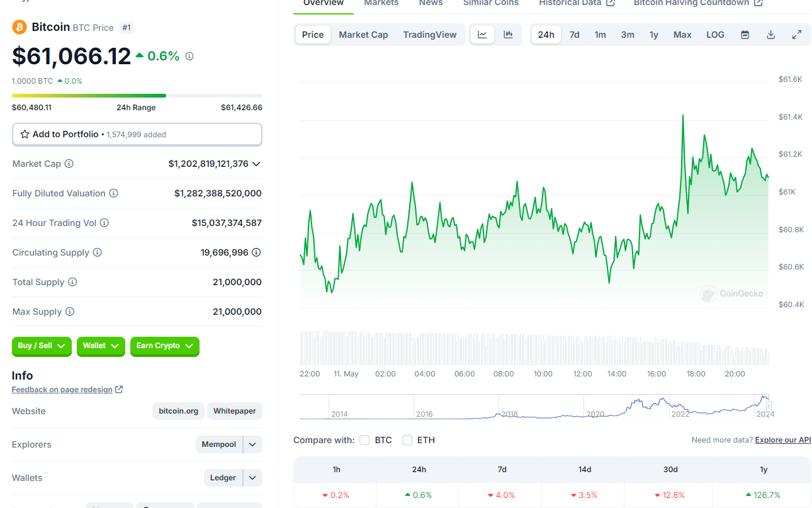
Task: Expand chart to fullscreen icon
Action: click(796, 35)
